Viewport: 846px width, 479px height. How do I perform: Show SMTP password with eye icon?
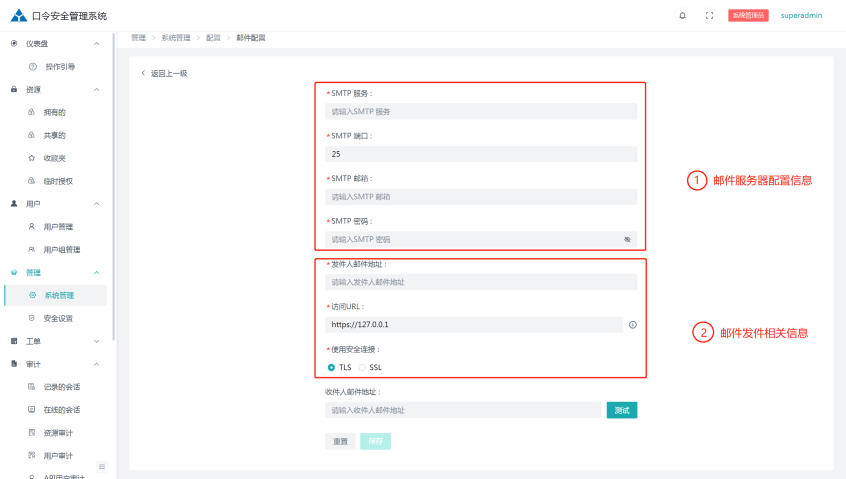[627, 240]
